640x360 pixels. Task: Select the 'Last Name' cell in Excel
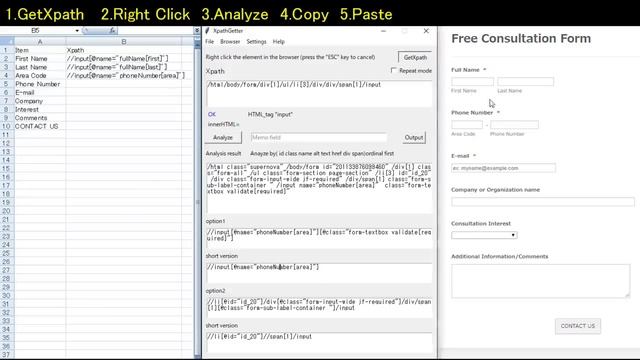(x=40, y=67)
